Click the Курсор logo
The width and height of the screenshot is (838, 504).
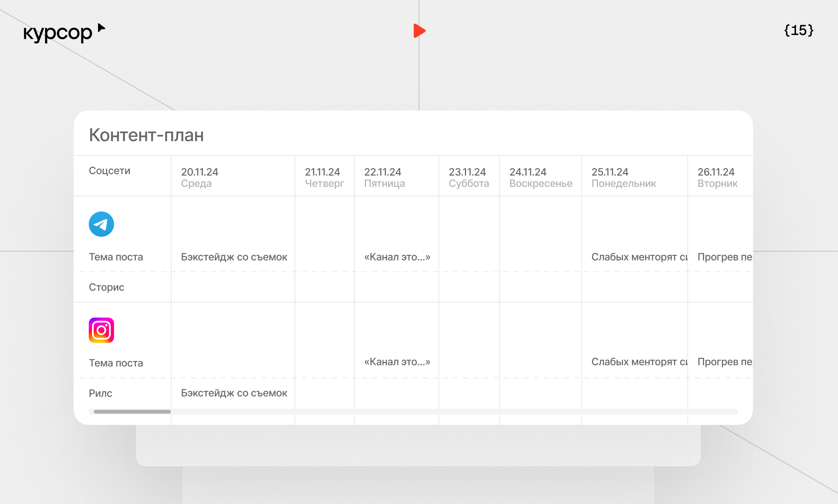pyautogui.click(x=58, y=33)
